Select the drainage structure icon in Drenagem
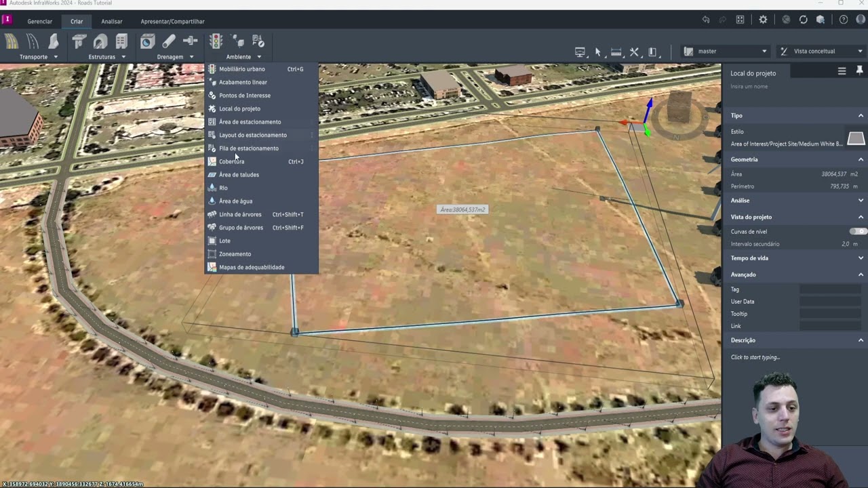The width and height of the screenshot is (868, 488). (147, 42)
